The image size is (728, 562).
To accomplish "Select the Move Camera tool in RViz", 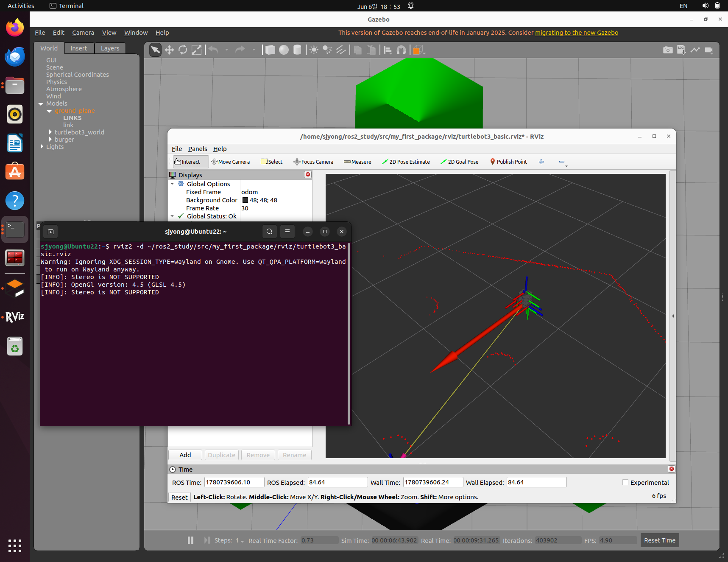I will 230,162.
